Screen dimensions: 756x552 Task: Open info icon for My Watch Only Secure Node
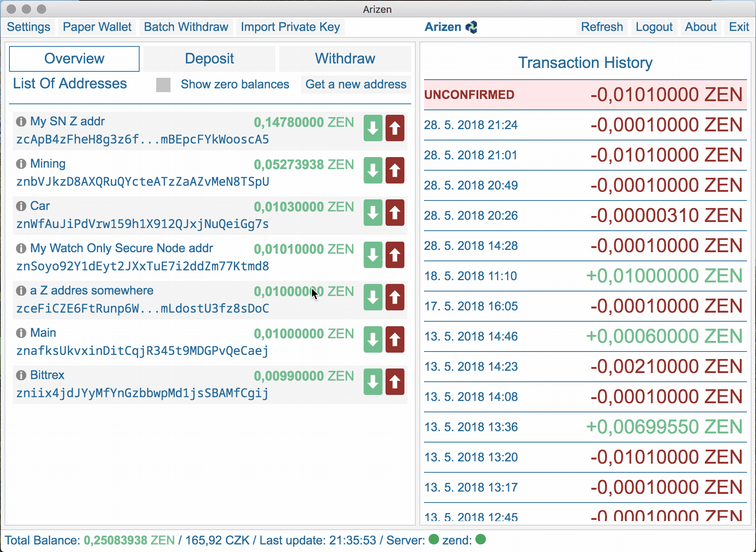pos(21,248)
